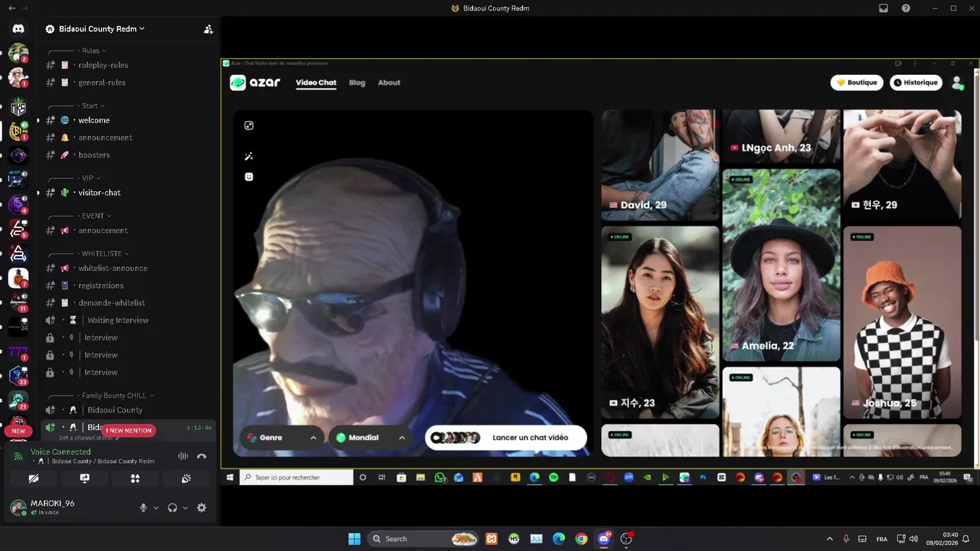980x551 pixels.
Task: Select the Amelia, 22 profile card
Action: pos(781,266)
